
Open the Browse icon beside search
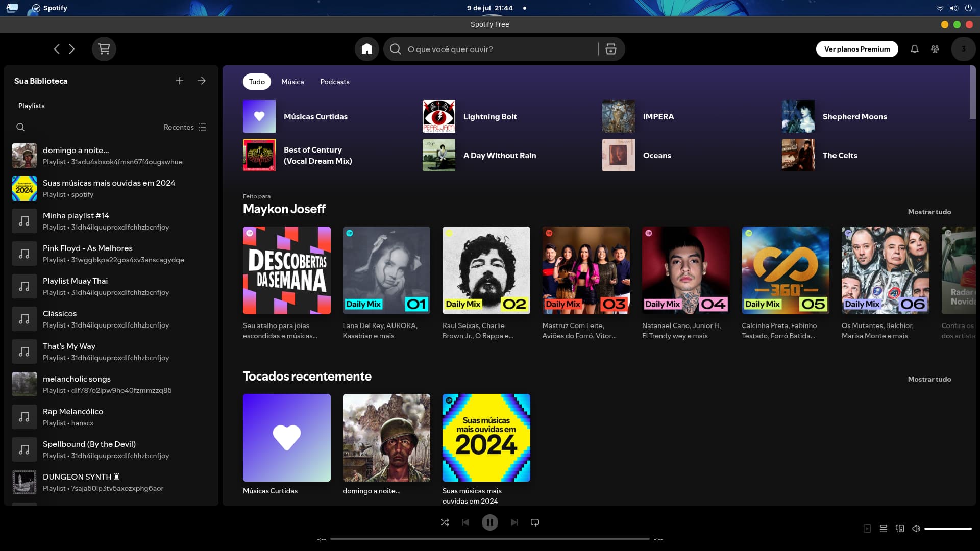tap(611, 49)
